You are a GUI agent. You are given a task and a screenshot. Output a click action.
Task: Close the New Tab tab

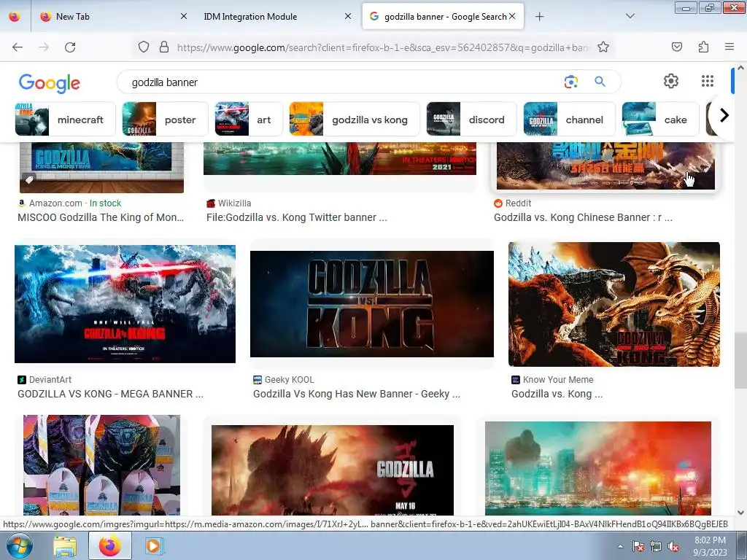183,16
